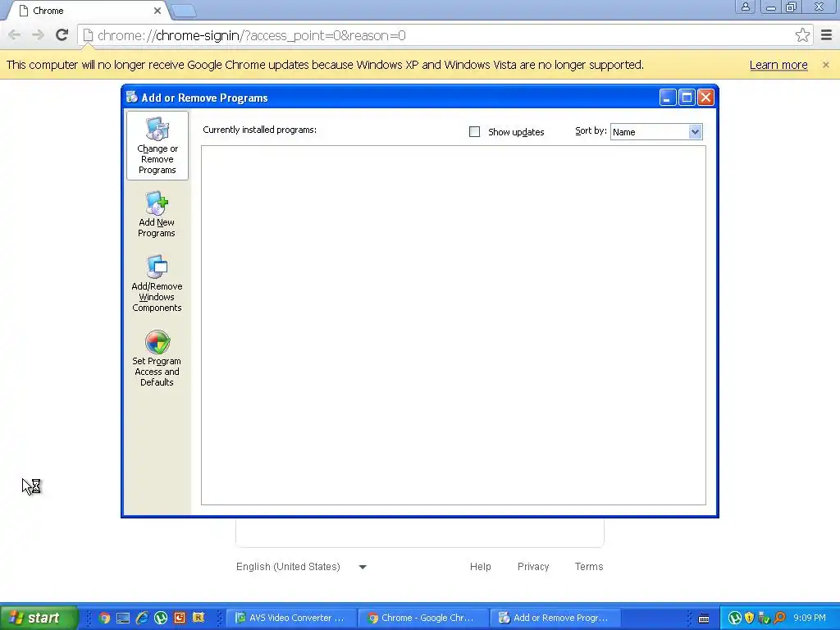The height and width of the screenshot is (630, 840).
Task: Close the Add or Remove Programs window
Action: [705, 98]
